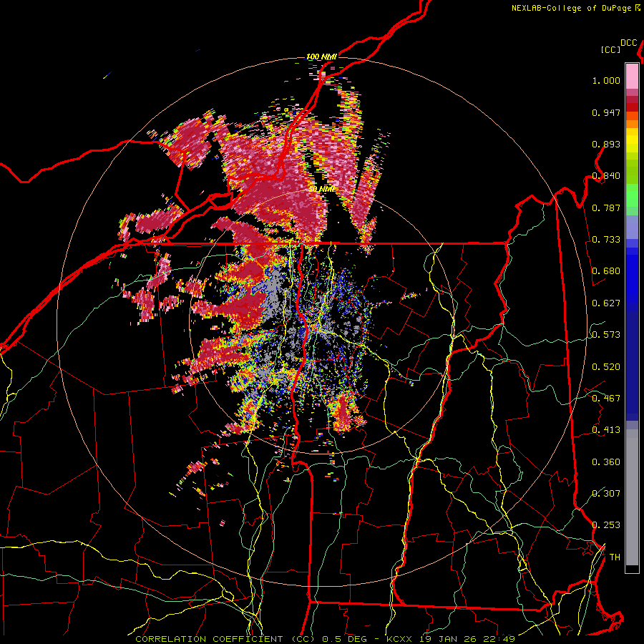Click the 100 NMI range ring label

coord(321,57)
